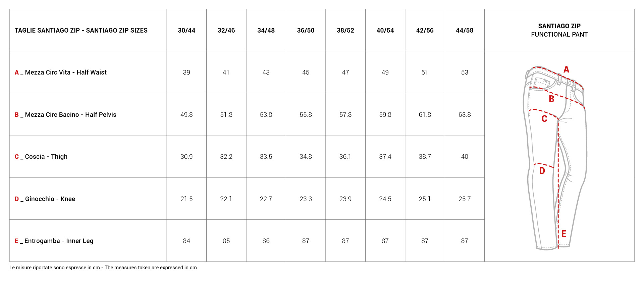Select the 44/58 size column header
The width and height of the screenshot is (644, 282).
tap(465, 30)
